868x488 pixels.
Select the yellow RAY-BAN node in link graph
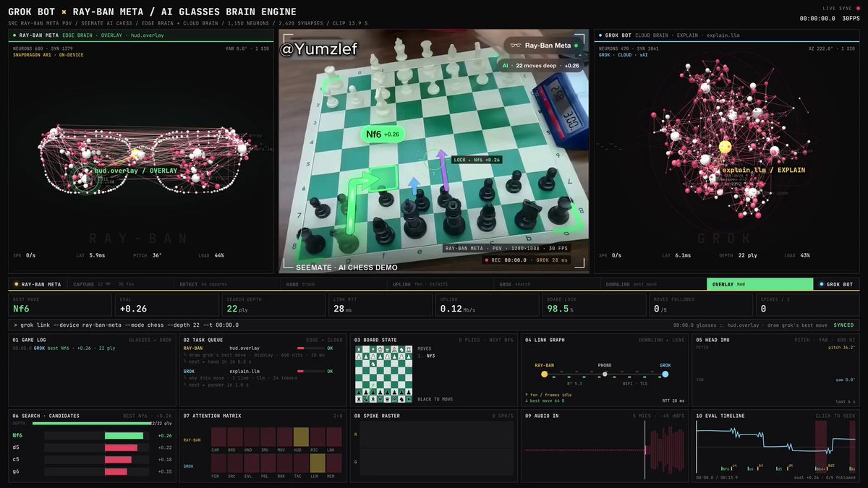pos(545,374)
